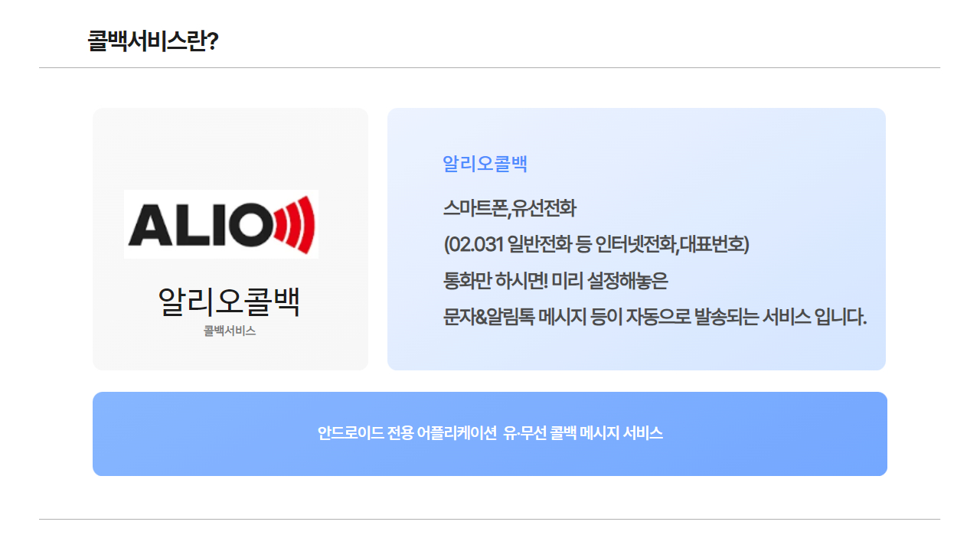The height and width of the screenshot is (551, 980).
Task: Click the blue 알리오콜백 title in description card
Action: pyautogui.click(x=485, y=164)
